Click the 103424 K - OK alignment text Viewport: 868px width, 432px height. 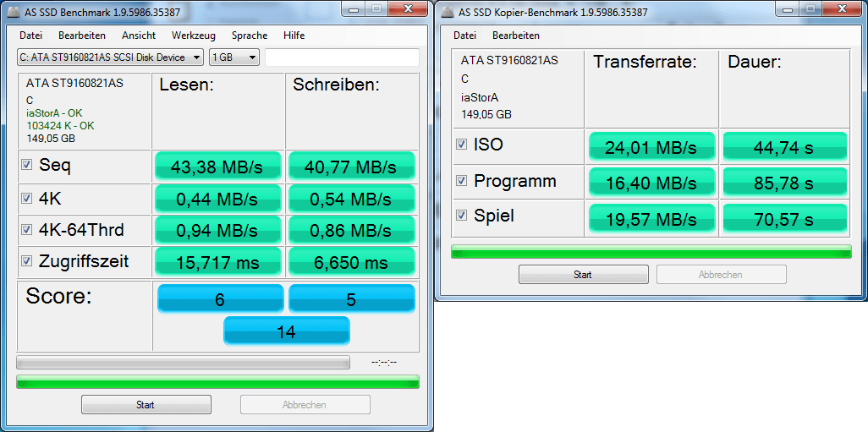[60, 126]
